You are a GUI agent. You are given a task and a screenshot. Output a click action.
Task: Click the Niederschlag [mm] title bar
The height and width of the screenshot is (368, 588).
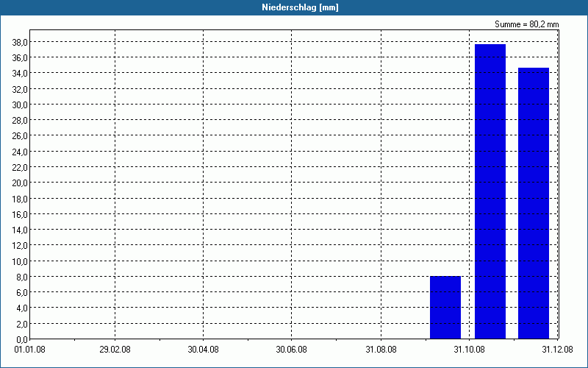tap(294, 7)
